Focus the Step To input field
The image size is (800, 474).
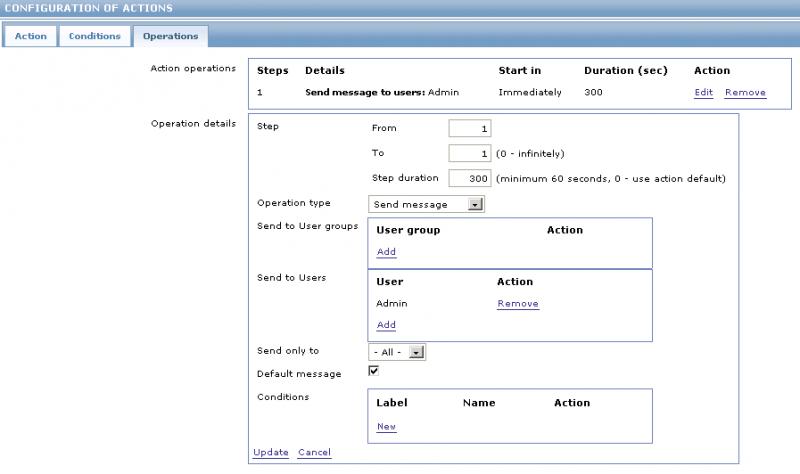click(470, 154)
